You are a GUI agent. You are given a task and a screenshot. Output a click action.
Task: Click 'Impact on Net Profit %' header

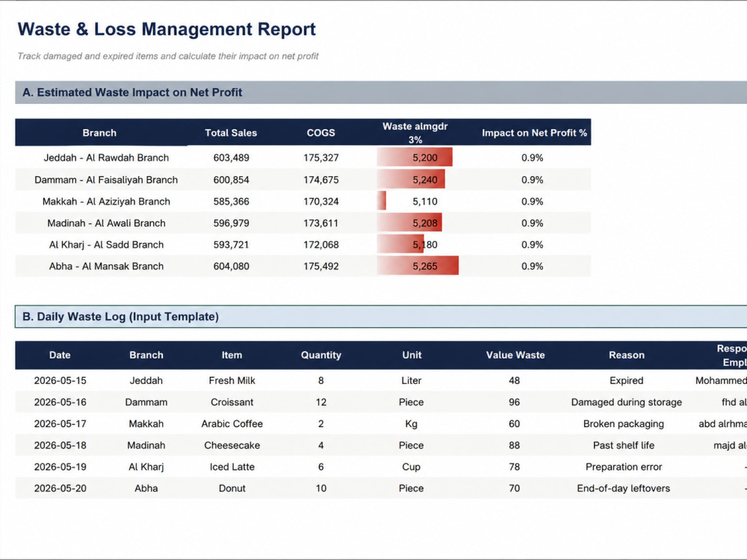pos(534,133)
